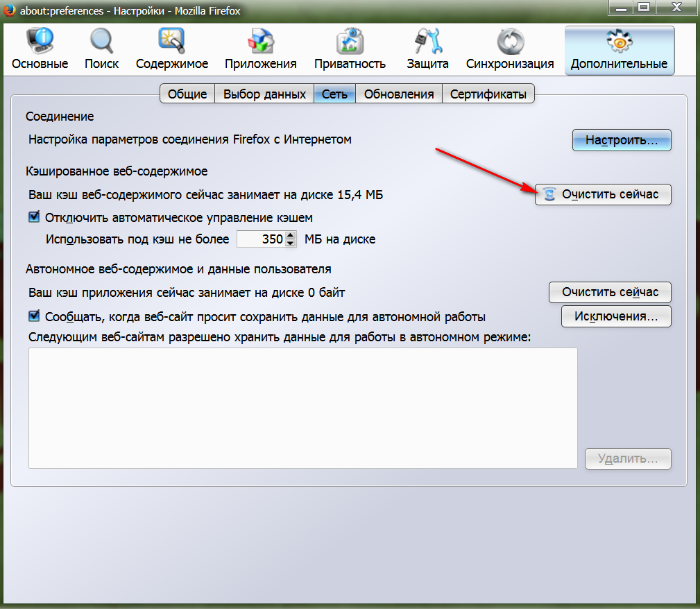The height and width of the screenshot is (609, 700).
Task: Toggle Сообщать, когда веб-сайт просит checkbox
Action: (34, 316)
